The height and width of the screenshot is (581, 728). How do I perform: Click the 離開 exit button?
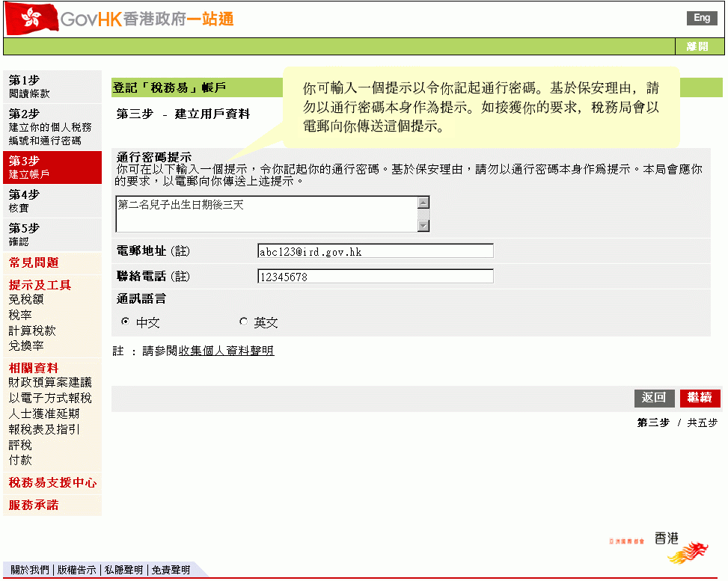pyautogui.click(x=697, y=46)
